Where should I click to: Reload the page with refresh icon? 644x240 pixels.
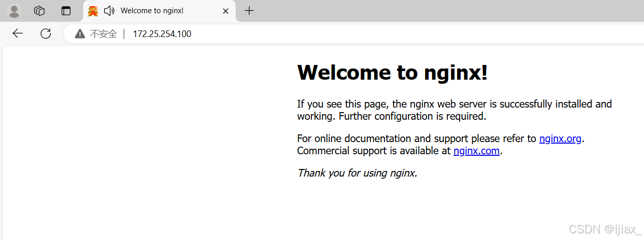point(46,33)
